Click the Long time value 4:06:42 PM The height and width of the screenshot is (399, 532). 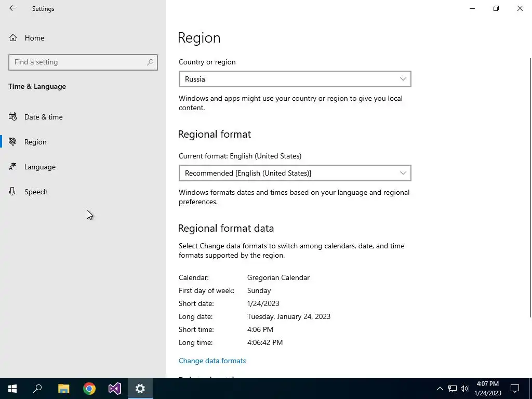264,342
